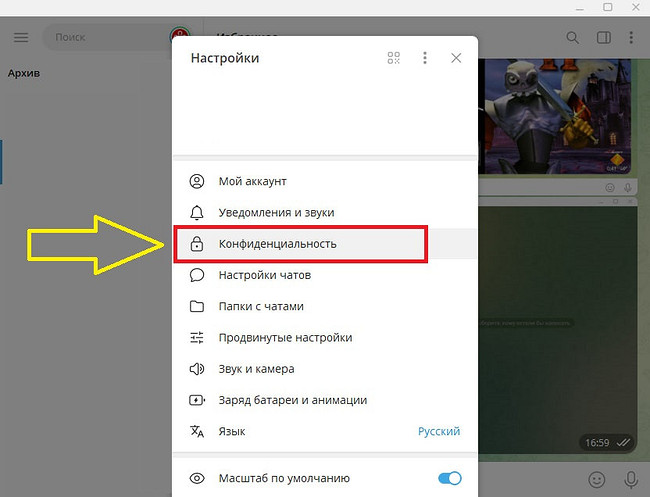650x497 pixels.
Task: Close the Настройки settings dialog
Action: [x=456, y=58]
